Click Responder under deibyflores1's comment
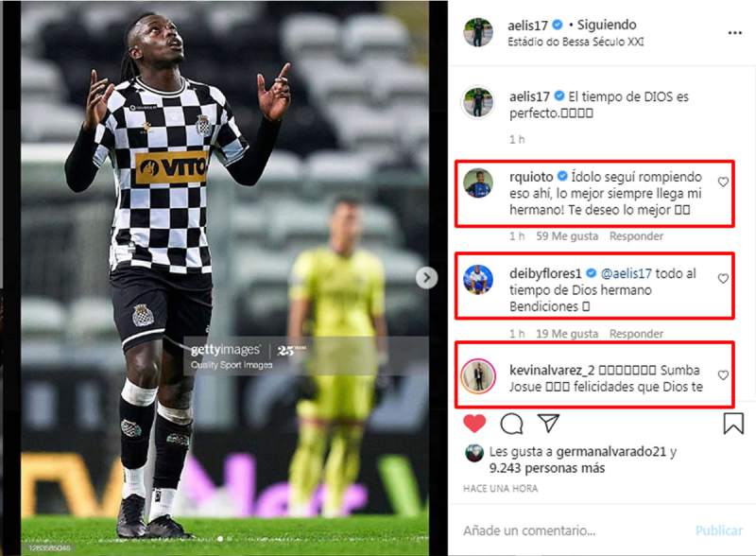The height and width of the screenshot is (556, 756). 636,334
